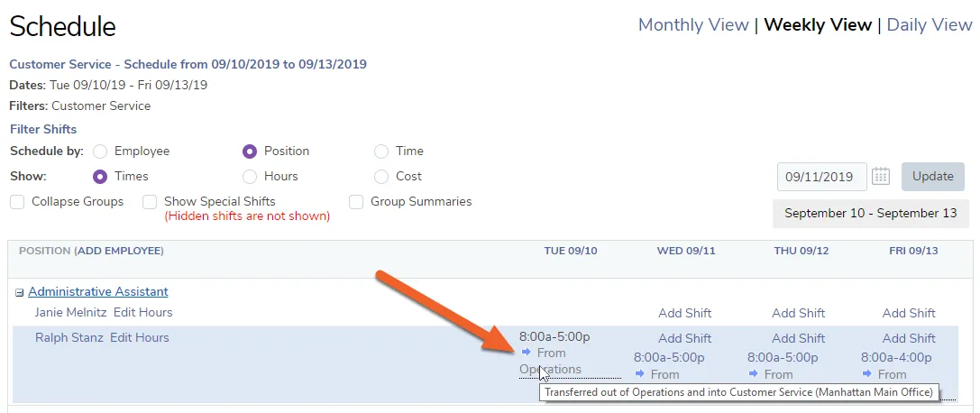Select Show Hours radio button
Viewport: 980px width, 413px height.
point(250,177)
